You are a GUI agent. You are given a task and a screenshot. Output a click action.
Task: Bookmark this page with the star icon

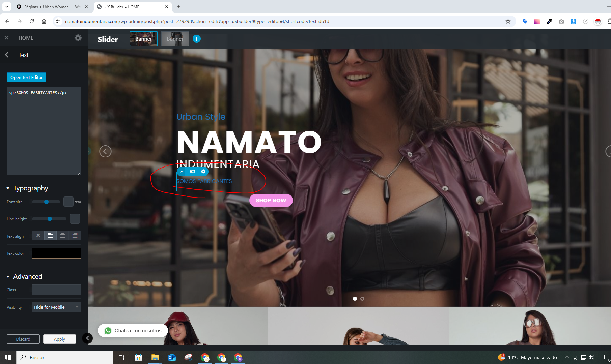click(x=508, y=21)
